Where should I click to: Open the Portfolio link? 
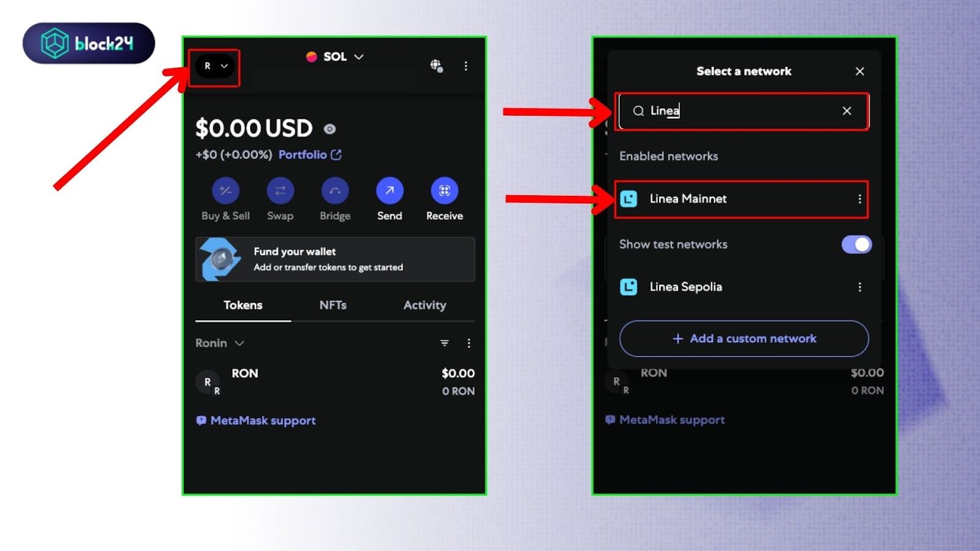click(x=310, y=155)
